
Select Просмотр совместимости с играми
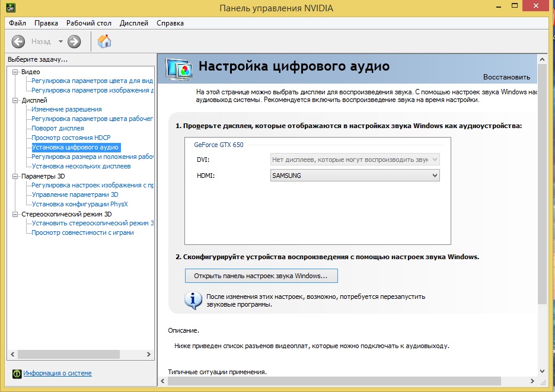[x=83, y=232]
